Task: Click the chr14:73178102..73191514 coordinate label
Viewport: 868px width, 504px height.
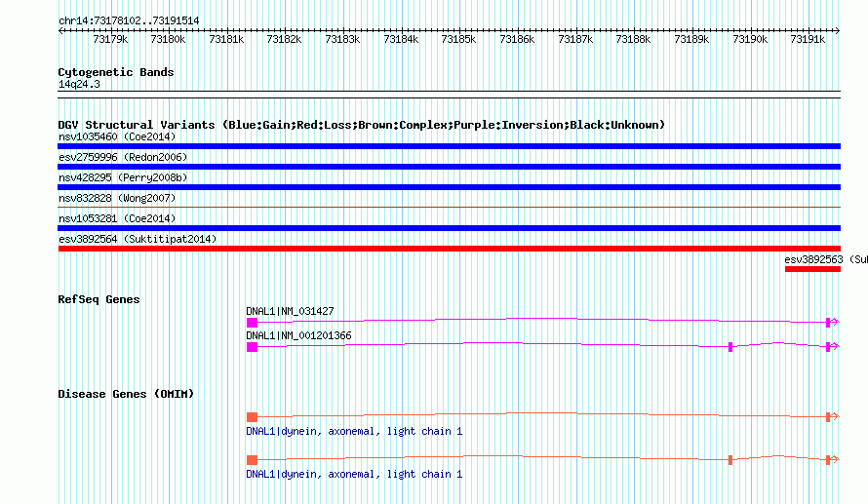Action: click(129, 21)
